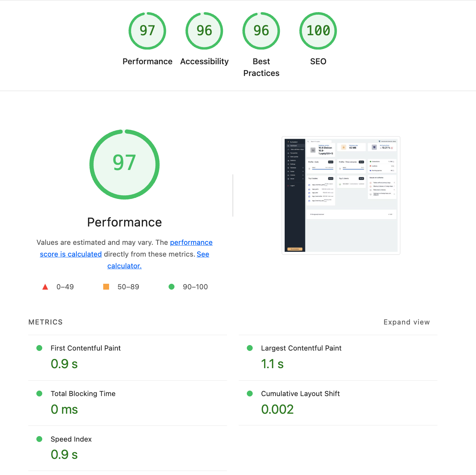This screenshot has width=476, height=475.
Task: Open the Best Practices score gauge
Action: [x=261, y=31]
